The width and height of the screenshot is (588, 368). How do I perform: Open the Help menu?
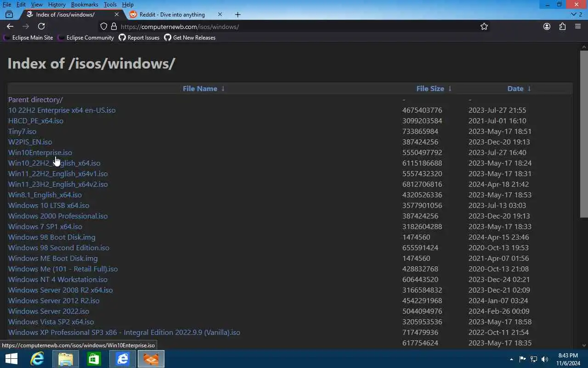click(x=128, y=4)
